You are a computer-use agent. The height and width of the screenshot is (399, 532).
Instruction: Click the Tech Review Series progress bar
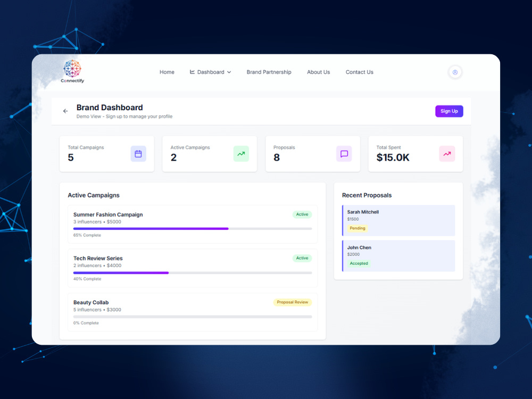[x=193, y=273]
